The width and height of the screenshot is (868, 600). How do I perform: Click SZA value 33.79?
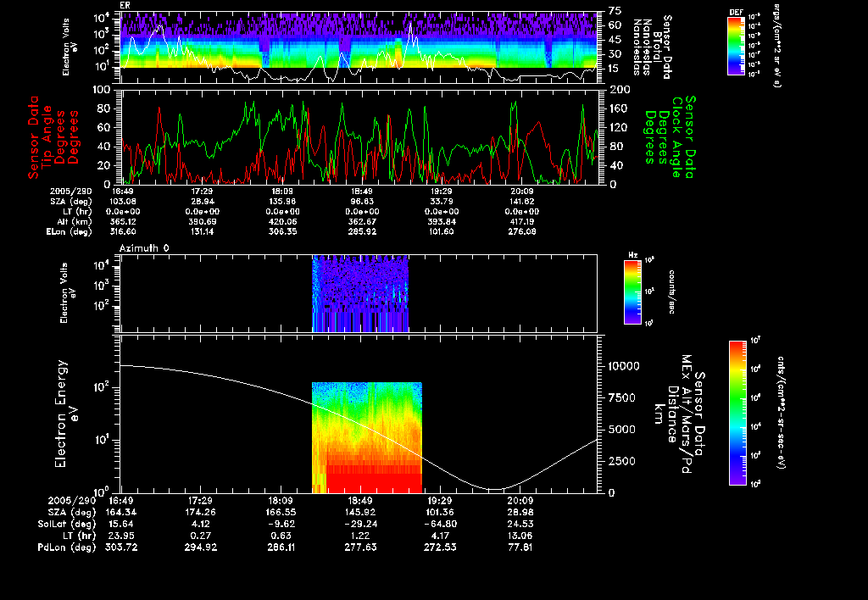441,202
